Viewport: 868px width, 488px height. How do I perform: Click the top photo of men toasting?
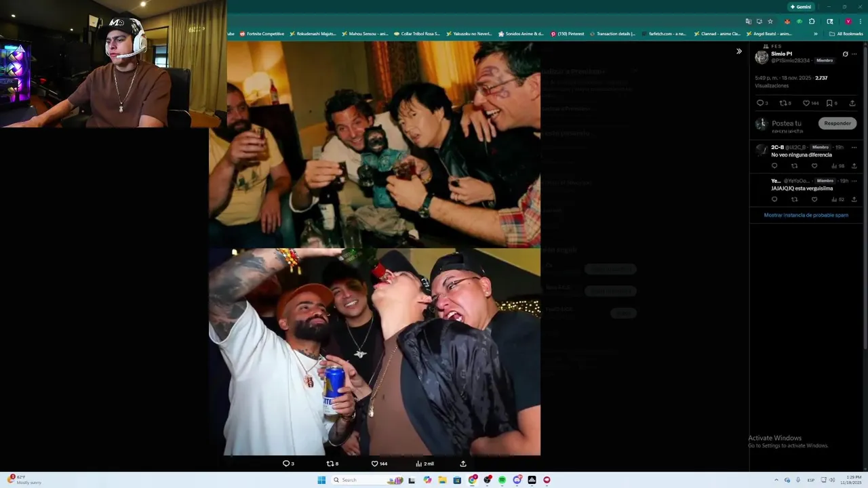[374, 144]
